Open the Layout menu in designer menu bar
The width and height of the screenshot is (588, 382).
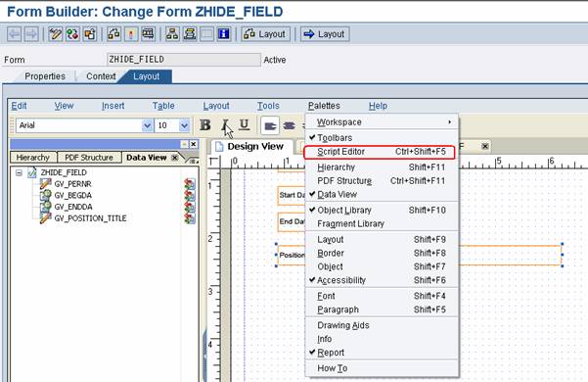pos(216,106)
